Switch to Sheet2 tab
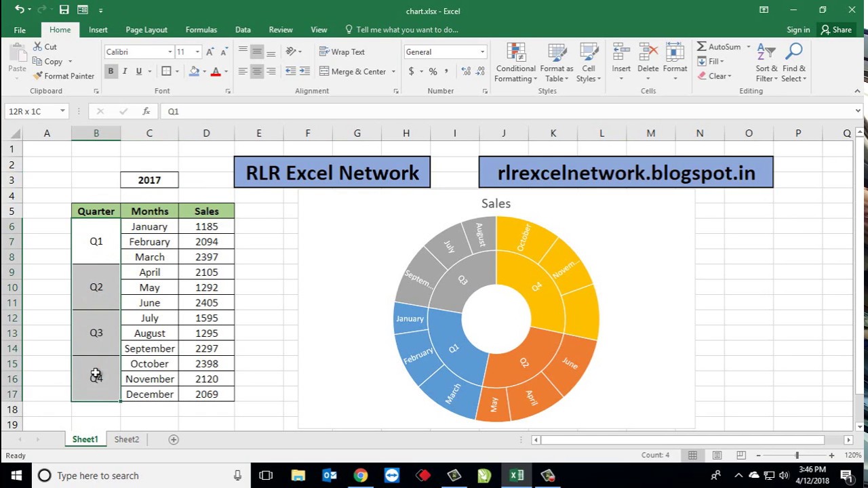The width and height of the screenshot is (868, 488). 127,439
